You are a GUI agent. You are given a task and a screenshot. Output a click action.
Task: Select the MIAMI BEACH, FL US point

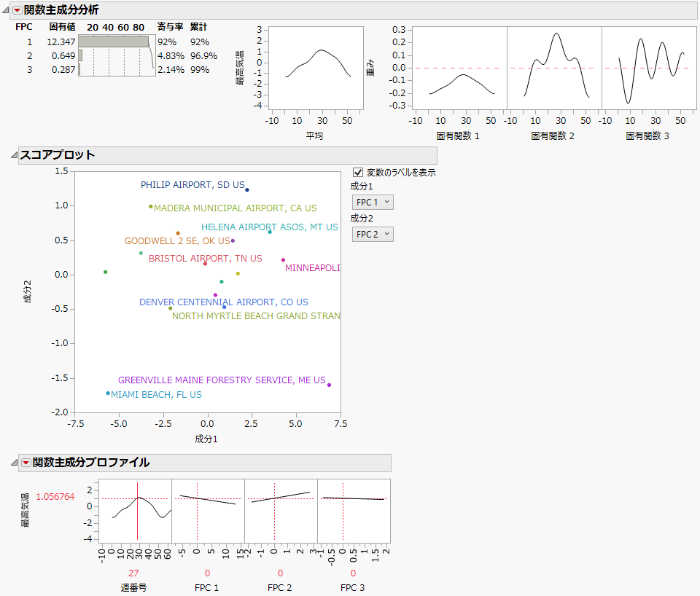(x=108, y=393)
